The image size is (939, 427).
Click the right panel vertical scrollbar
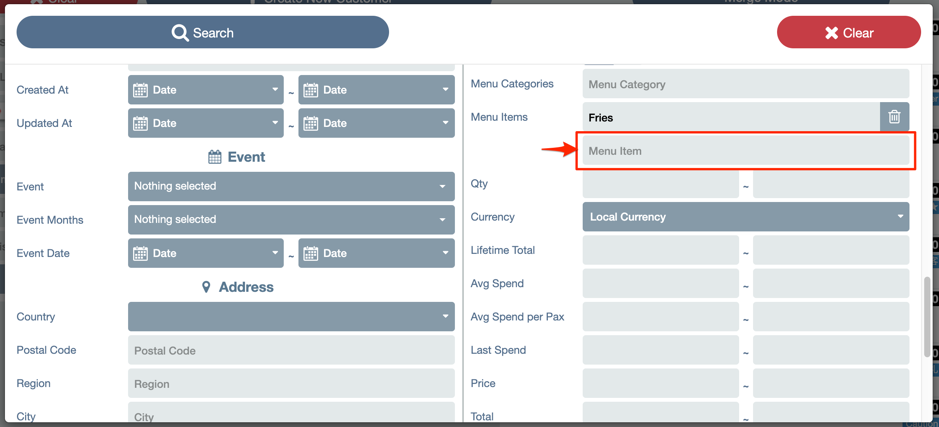pos(928,316)
